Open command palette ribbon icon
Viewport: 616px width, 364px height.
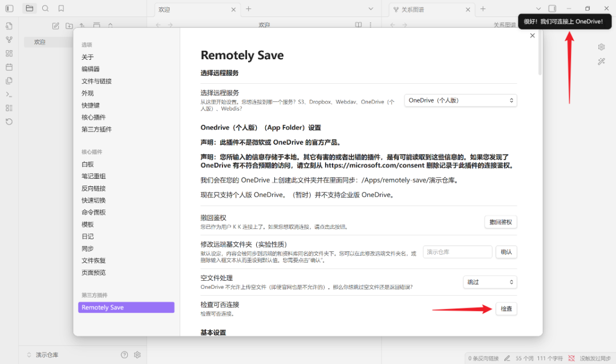(x=9, y=95)
